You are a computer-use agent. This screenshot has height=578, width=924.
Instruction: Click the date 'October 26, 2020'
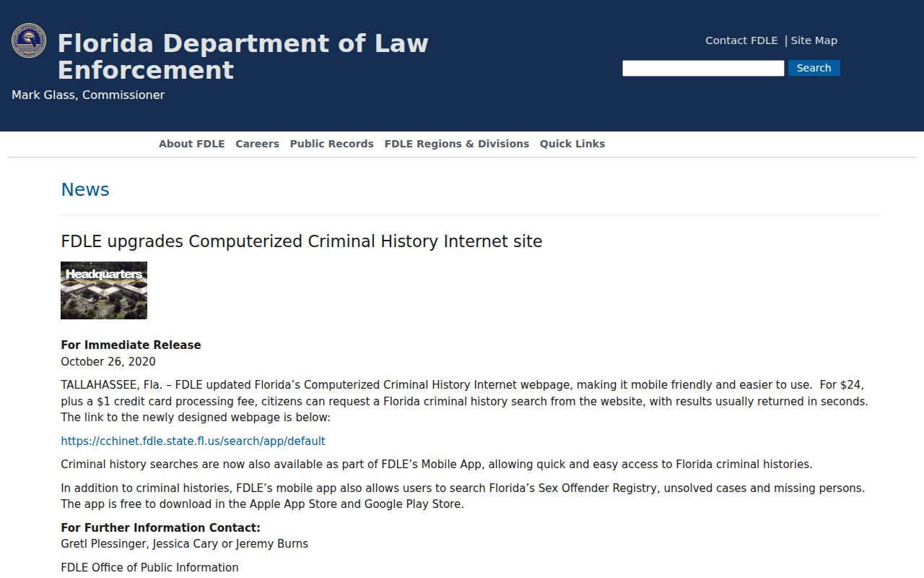coord(108,362)
